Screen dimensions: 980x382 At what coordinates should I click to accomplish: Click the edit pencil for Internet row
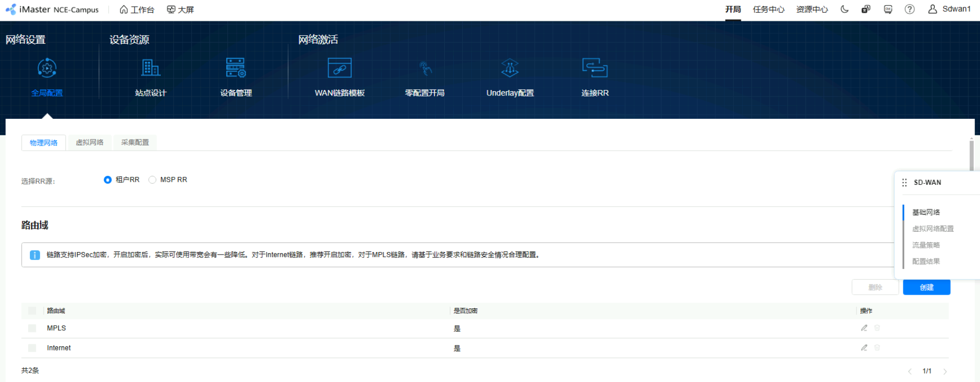point(864,348)
